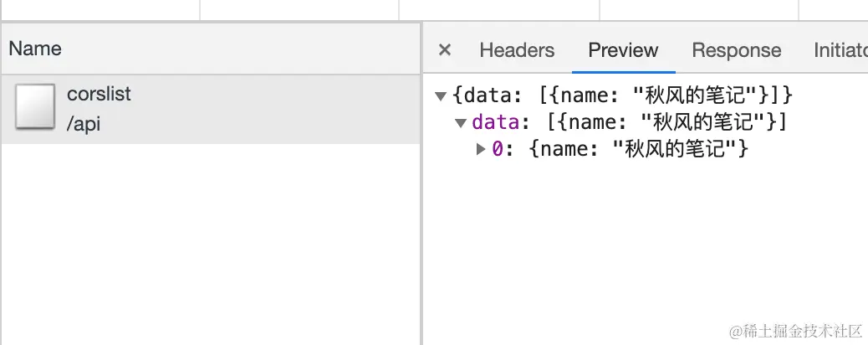This screenshot has height=345, width=868.
Task: Click the root {data: [{name line
Action: tap(623, 96)
